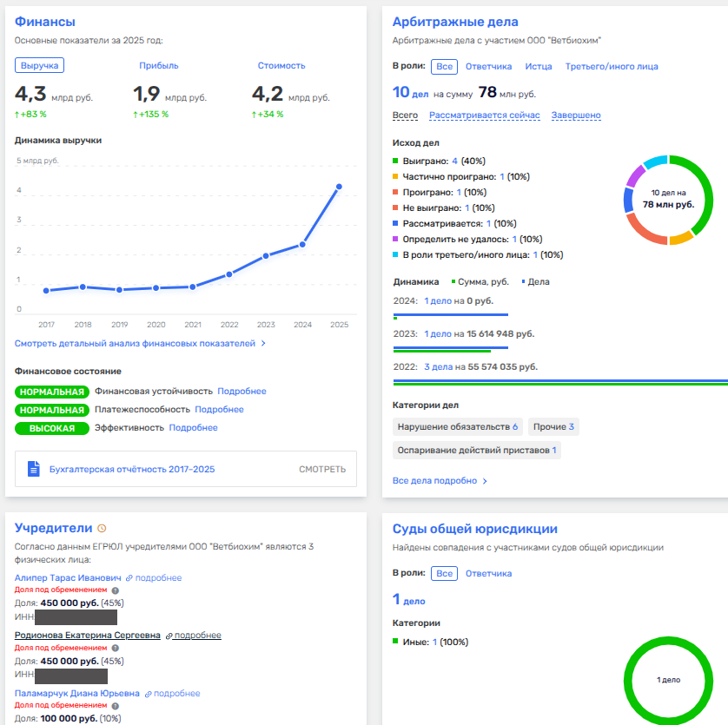Screen dimensions: 728x725
Task: Click СМОТРЕТЬ button for accounting reports
Action: (322, 469)
